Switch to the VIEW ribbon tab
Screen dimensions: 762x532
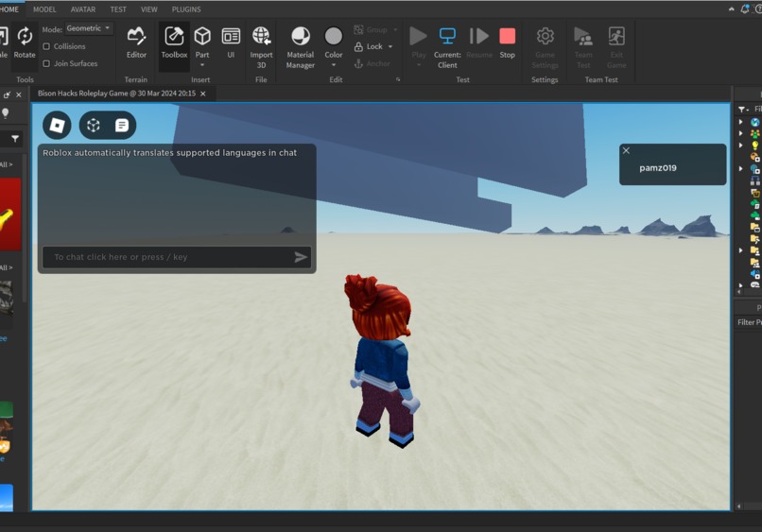(x=149, y=9)
